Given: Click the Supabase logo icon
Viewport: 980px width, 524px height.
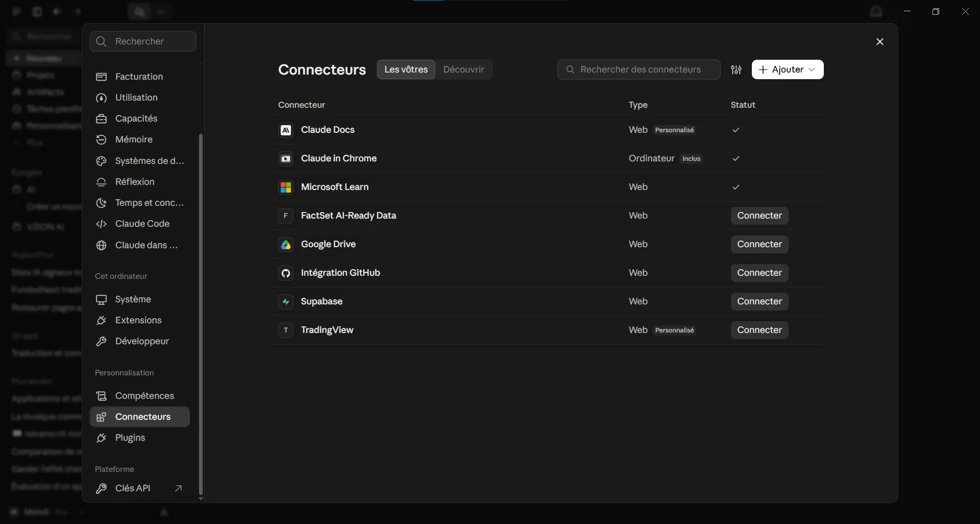Looking at the screenshot, I should pos(286,302).
